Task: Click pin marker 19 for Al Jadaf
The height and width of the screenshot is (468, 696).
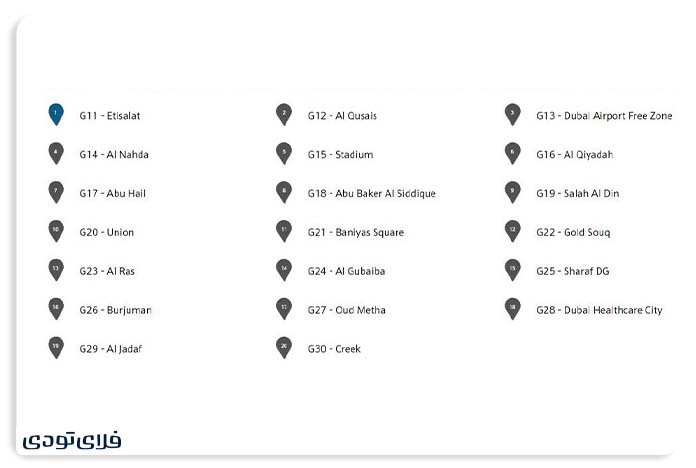Action: [x=56, y=347]
